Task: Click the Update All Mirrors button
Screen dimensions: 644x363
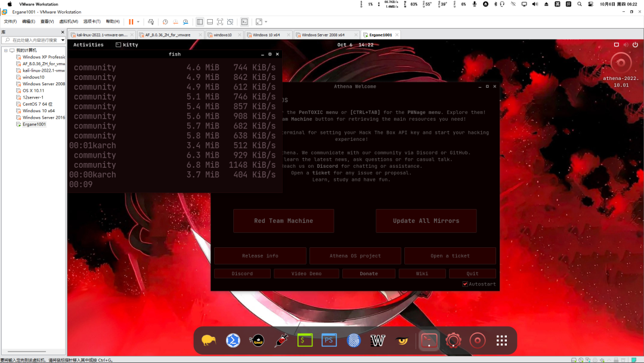Action: tap(426, 221)
